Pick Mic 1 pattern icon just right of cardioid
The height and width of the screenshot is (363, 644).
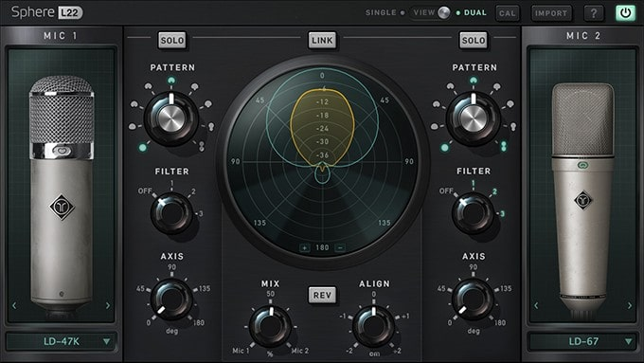click(194, 87)
